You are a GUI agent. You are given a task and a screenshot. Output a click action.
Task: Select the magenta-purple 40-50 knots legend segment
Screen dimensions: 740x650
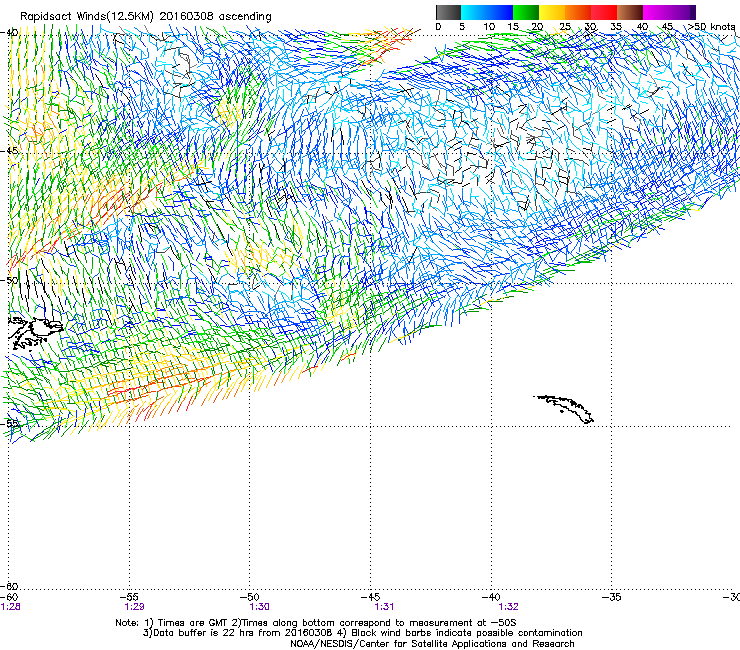[669, 12]
